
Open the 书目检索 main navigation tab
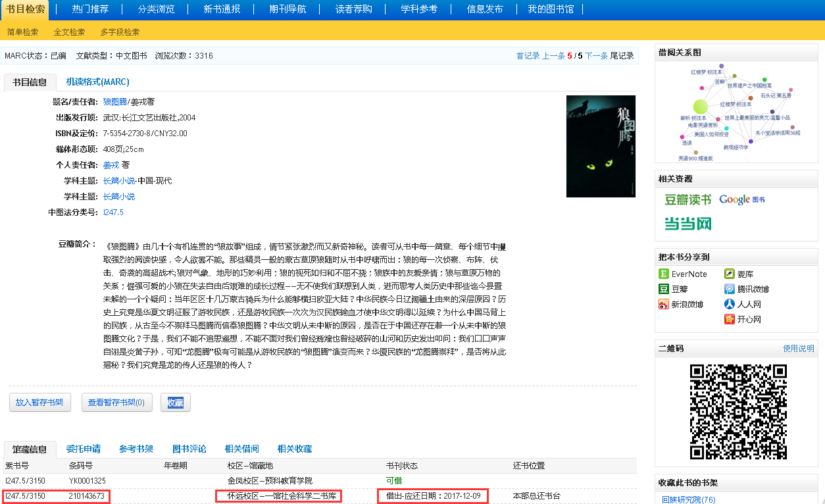(26, 9)
